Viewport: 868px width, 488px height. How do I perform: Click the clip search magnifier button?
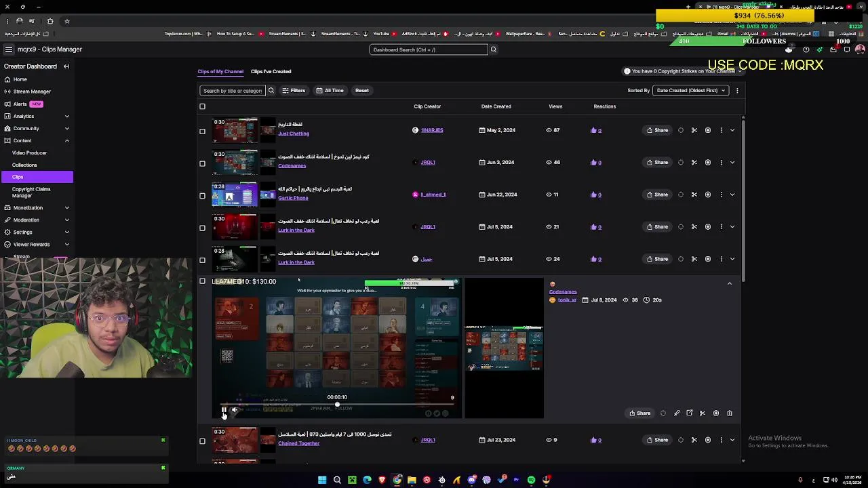(x=271, y=90)
